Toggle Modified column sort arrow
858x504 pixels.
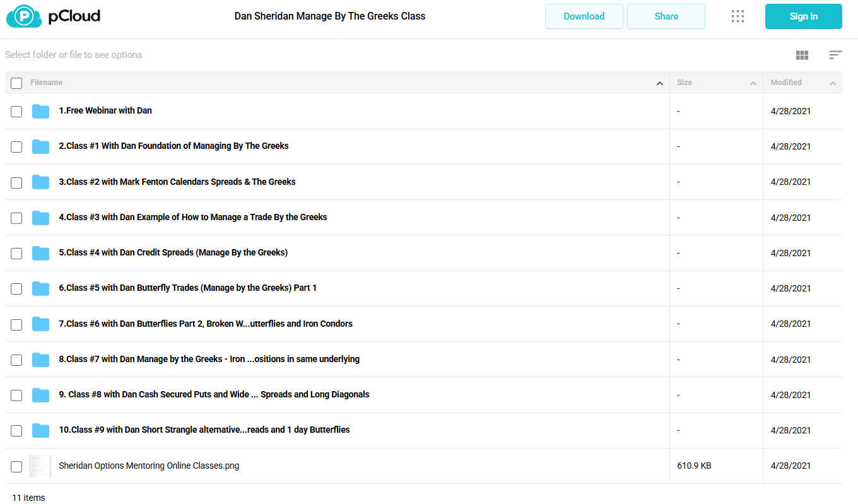pos(833,83)
